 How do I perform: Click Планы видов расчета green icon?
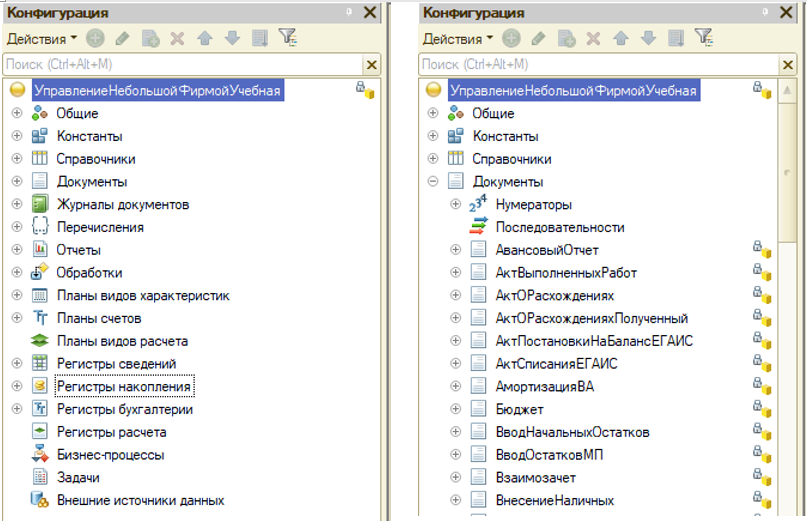coord(40,340)
